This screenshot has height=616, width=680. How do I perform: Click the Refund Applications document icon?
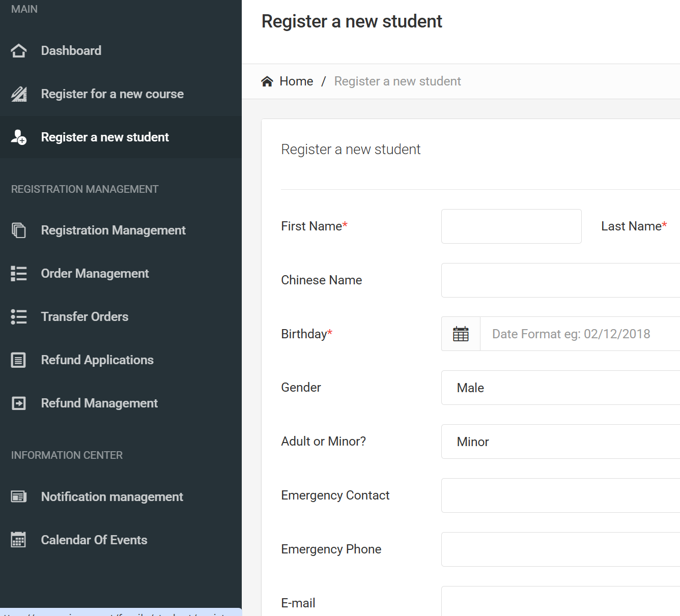[19, 360]
